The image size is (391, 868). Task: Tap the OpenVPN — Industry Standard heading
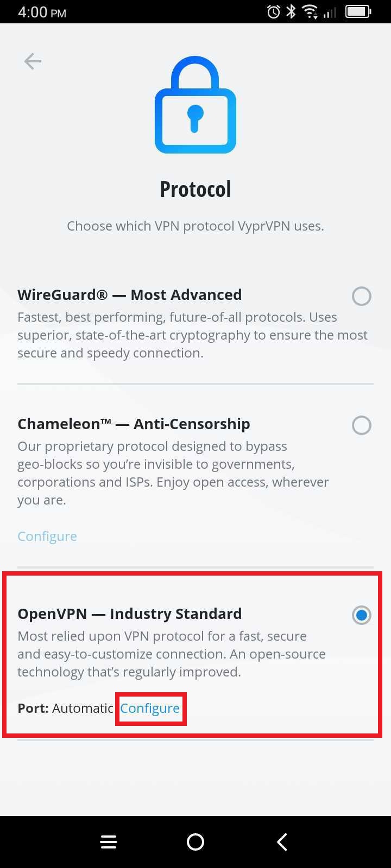130,614
